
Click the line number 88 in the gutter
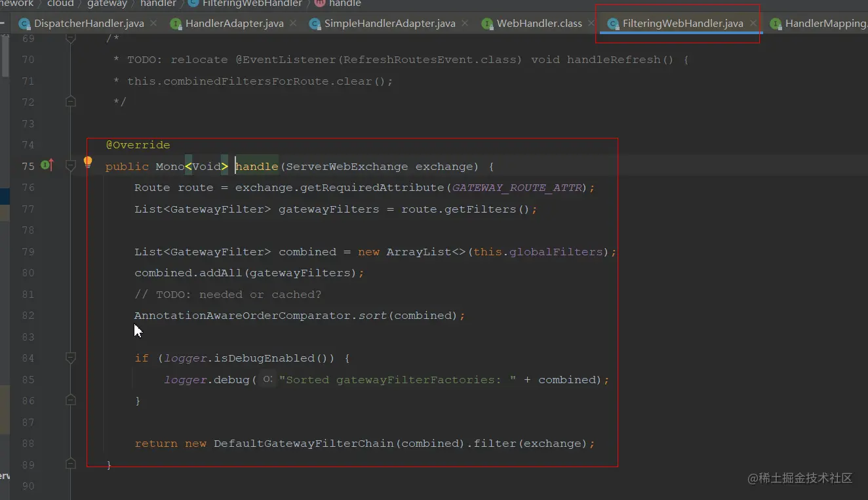(28, 444)
